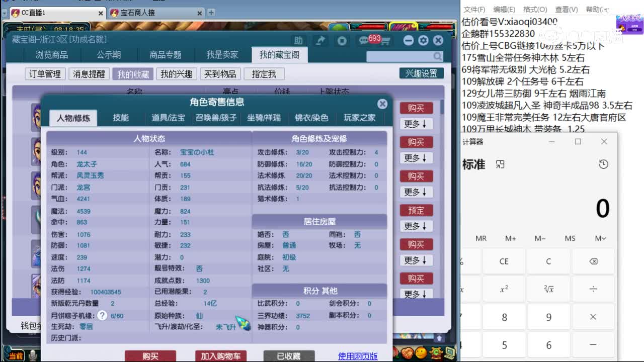Click 订单管理 button
The width and height of the screenshot is (644, 362).
pos(45,74)
